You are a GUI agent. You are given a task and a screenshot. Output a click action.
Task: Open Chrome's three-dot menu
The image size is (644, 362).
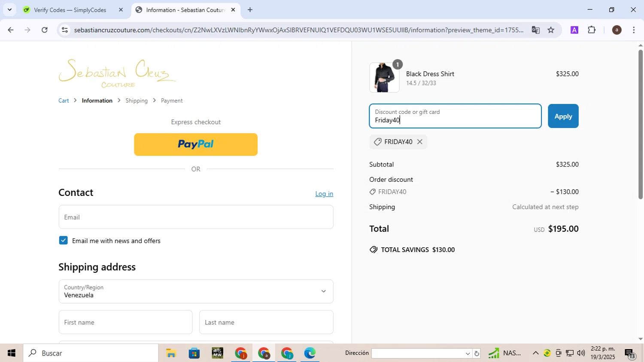click(634, 30)
